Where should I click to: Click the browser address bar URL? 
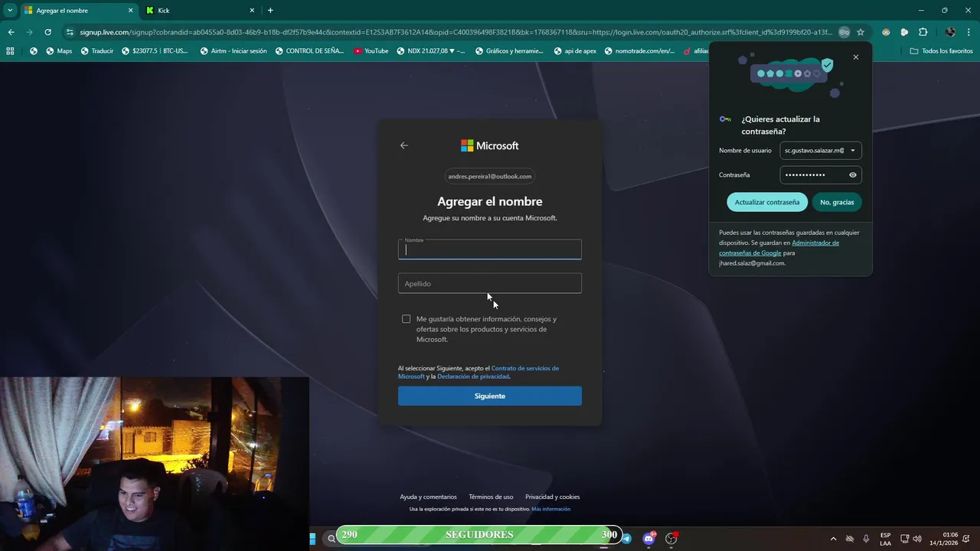pos(456,32)
